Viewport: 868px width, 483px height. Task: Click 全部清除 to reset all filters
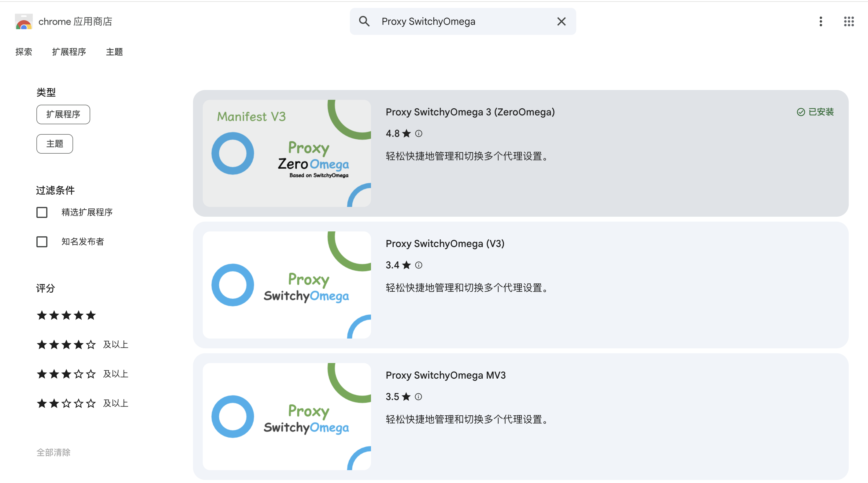pos(53,452)
